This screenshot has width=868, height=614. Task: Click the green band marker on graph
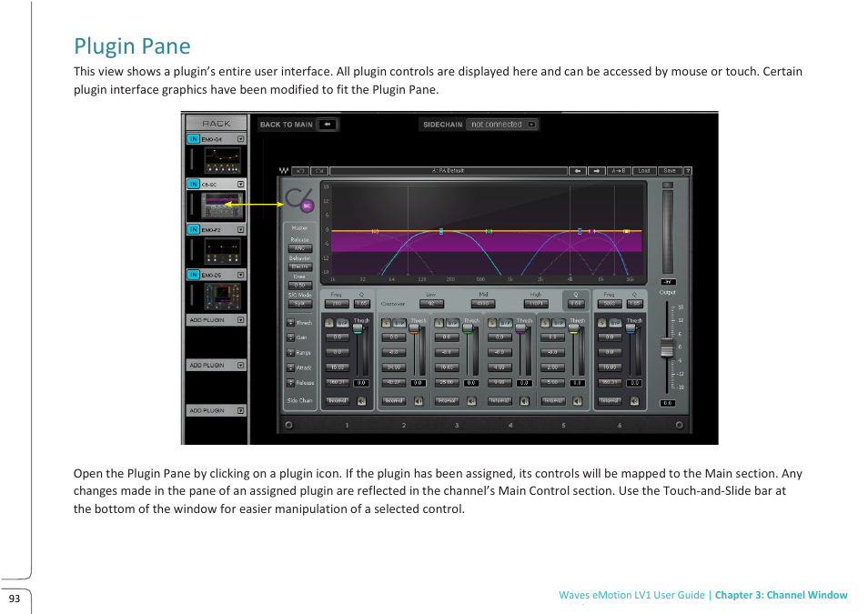pyautogui.click(x=489, y=231)
